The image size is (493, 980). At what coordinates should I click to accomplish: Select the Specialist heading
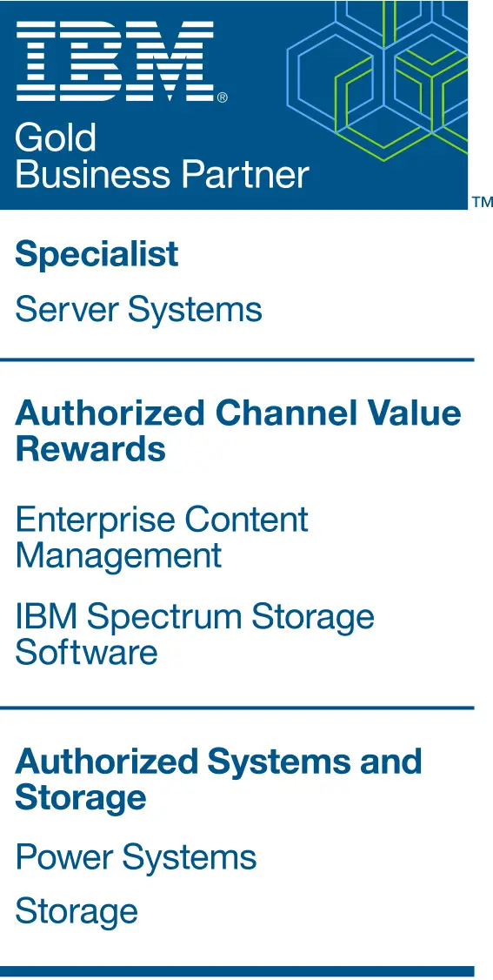point(97,254)
